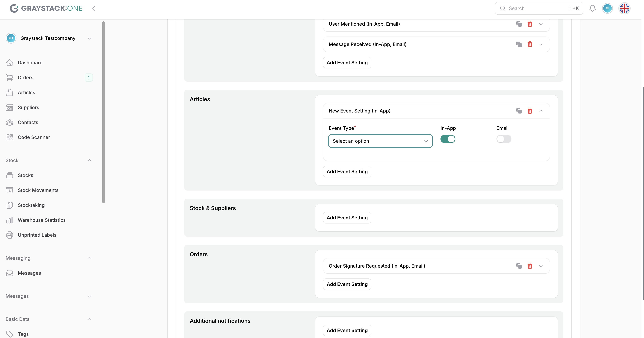
Task: Duplicate the User Mentioned event setting
Action: (519, 24)
